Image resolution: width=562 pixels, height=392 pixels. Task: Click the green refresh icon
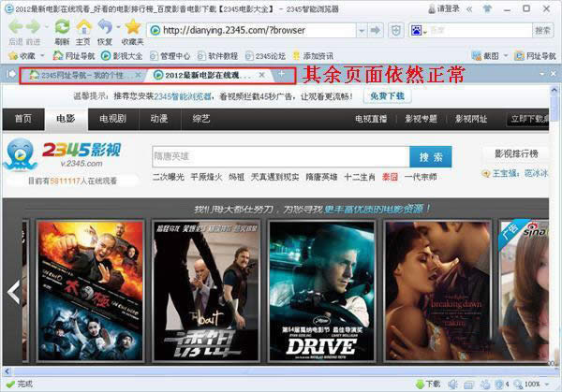62,26
